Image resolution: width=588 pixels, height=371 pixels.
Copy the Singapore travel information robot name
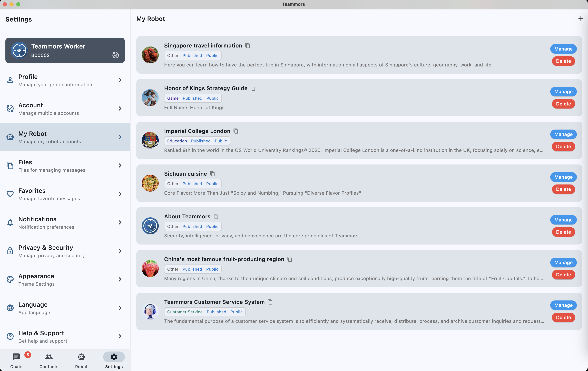pos(248,46)
